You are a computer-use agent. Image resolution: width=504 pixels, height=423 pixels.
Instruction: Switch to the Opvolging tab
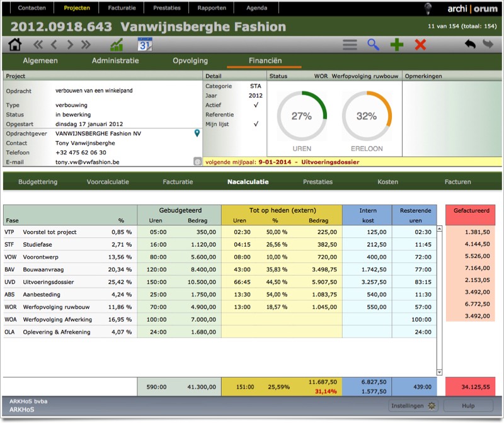tap(190, 60)
